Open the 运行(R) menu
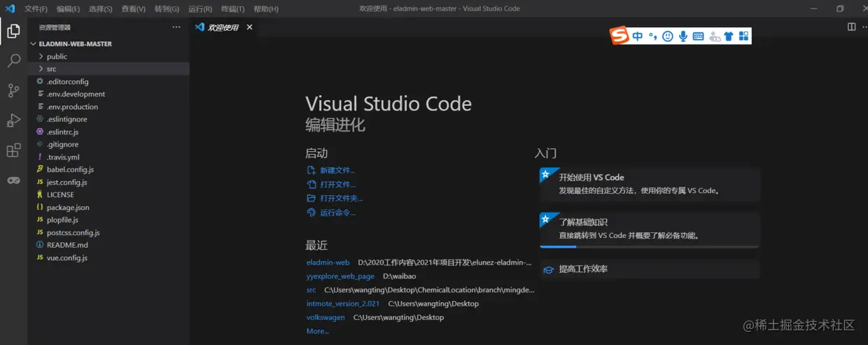868x345 pixels. coord(200,9)
